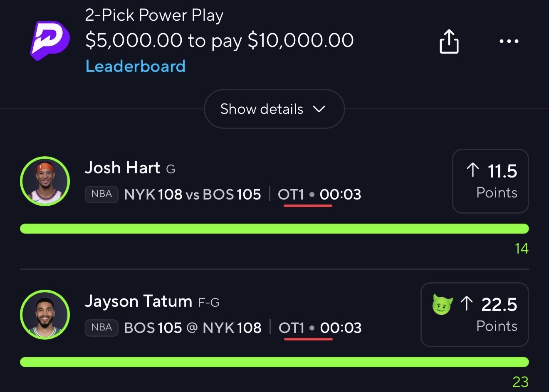Select the 22.5 Points pick box
Screen dimensions: 549x392
(x=475, y=315)
